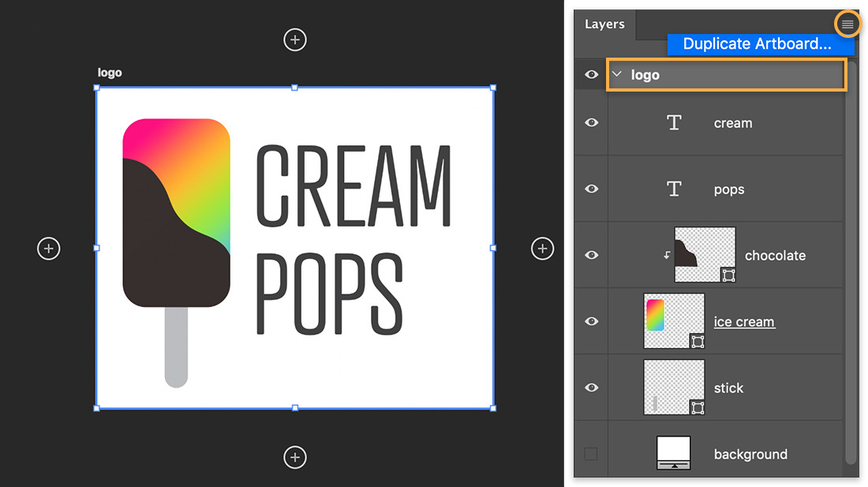
Task: Click the plus icon right of the artboard
Action: pyautogui.click(x=542, y=248)
